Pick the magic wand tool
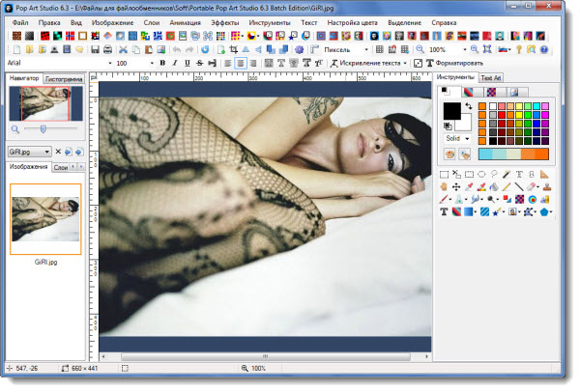 point(507,174)
